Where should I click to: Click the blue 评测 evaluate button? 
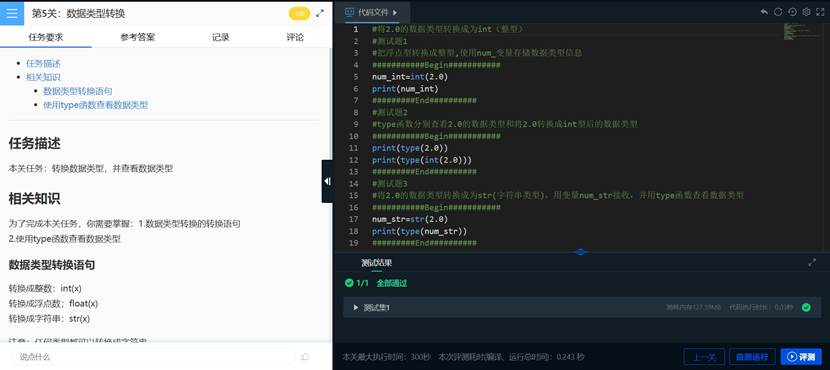click(801, 357)
